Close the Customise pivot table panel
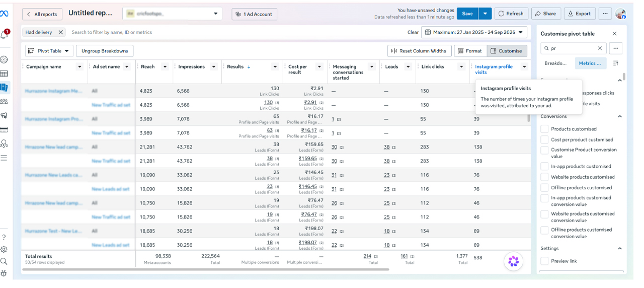644x288 pixels. click(x=614, y=34)
